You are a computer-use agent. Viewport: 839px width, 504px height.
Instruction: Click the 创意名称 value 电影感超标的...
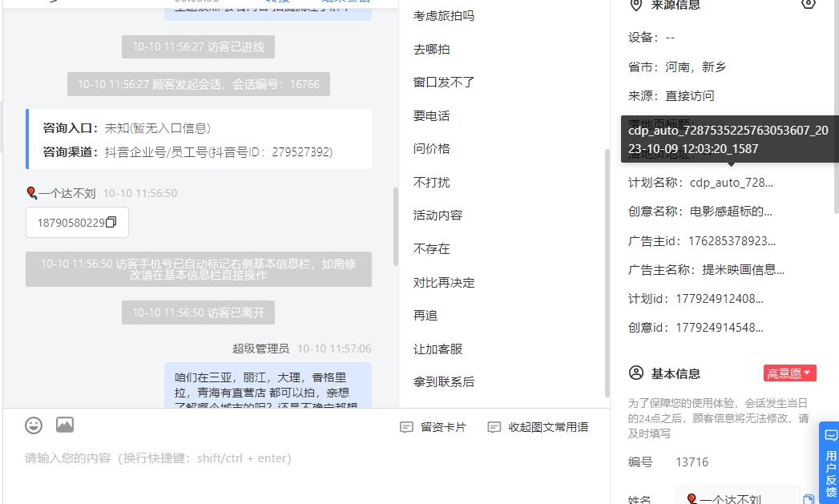(x=731, y=212)
